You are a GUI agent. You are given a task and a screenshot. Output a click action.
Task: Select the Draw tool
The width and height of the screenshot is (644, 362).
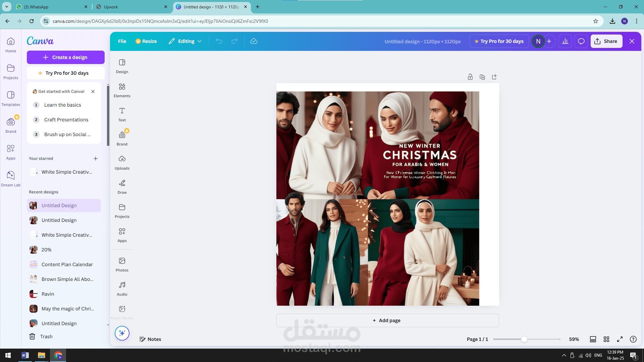(x=122, y=187)
